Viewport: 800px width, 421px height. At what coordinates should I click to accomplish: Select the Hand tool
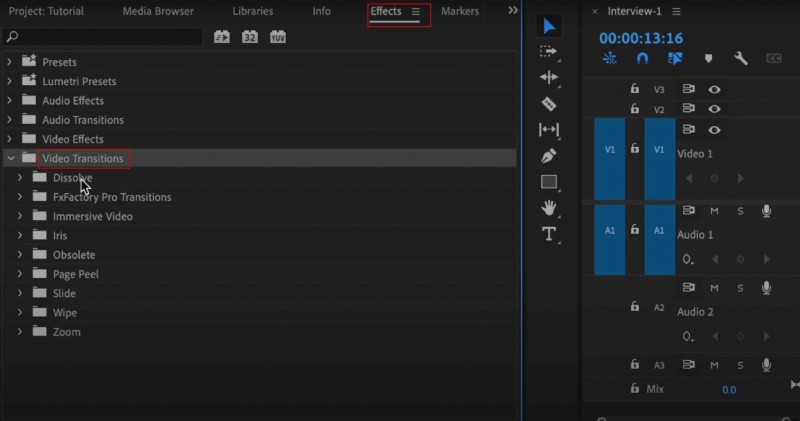549,208
